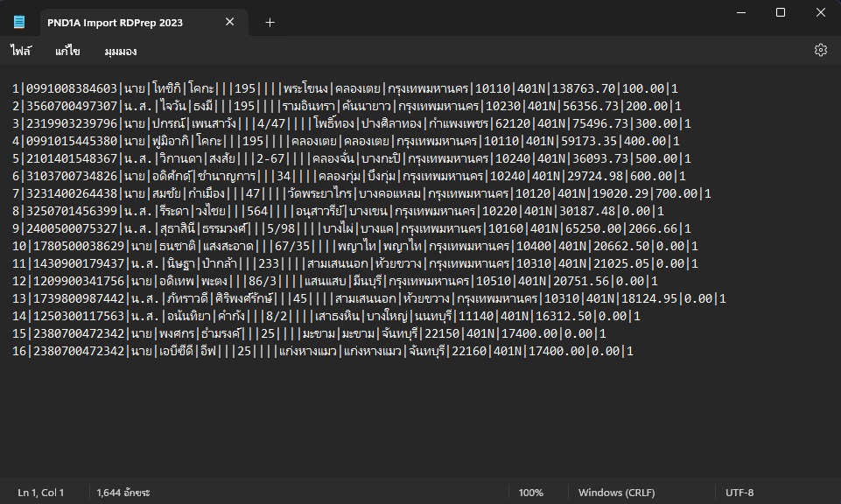Open the ไฟล์ menu
This screenshot has width=841, height=504.
(x=21, y=52)
